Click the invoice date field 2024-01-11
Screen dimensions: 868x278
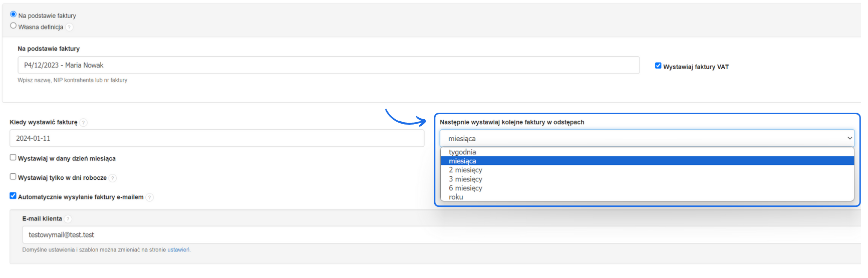pyautogui.click(x=216, y=138)
